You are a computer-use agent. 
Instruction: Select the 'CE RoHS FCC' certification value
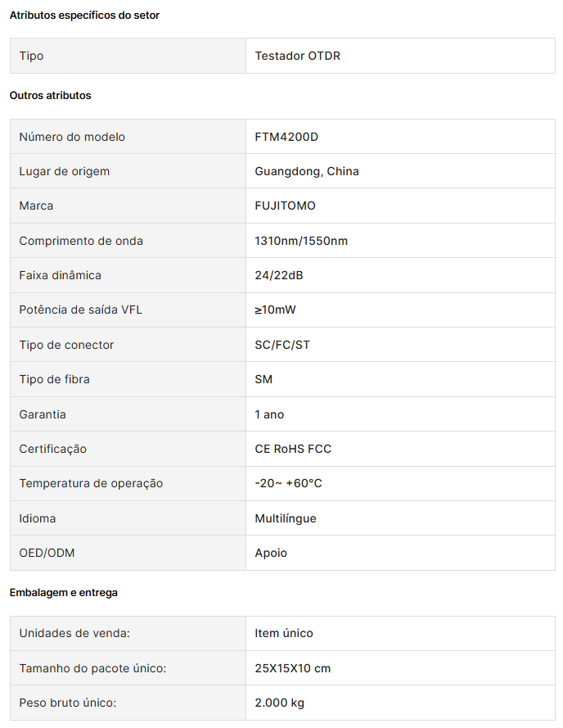coord(293,449)
